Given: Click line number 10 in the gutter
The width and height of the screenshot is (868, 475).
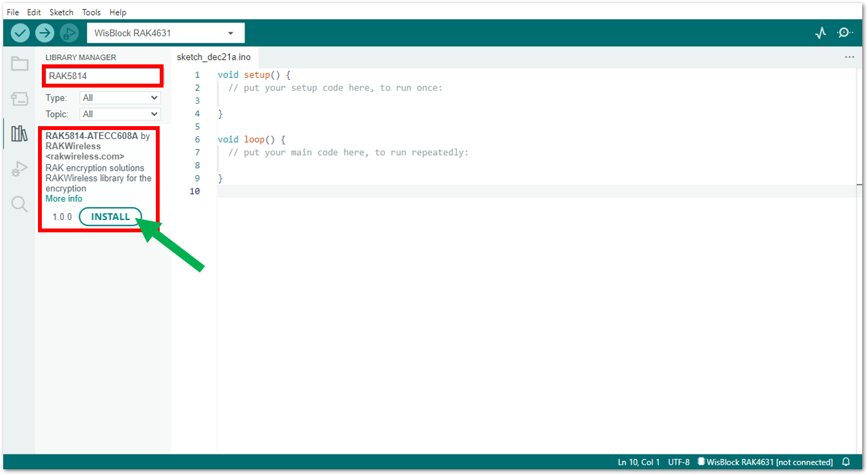Looking at the screenshot, I should pyautogui.click(x=194, y=191).
